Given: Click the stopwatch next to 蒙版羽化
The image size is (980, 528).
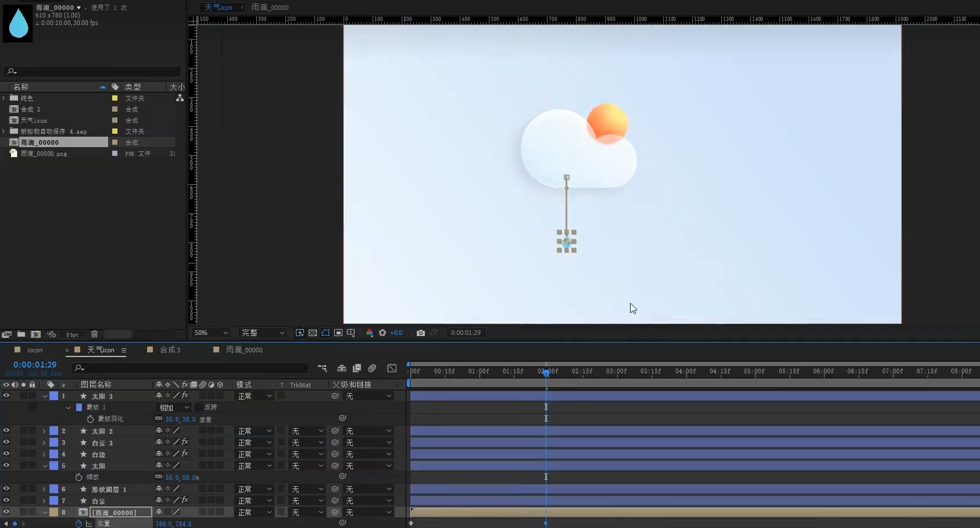Looking at the screenshot, I should coord(90,419).
